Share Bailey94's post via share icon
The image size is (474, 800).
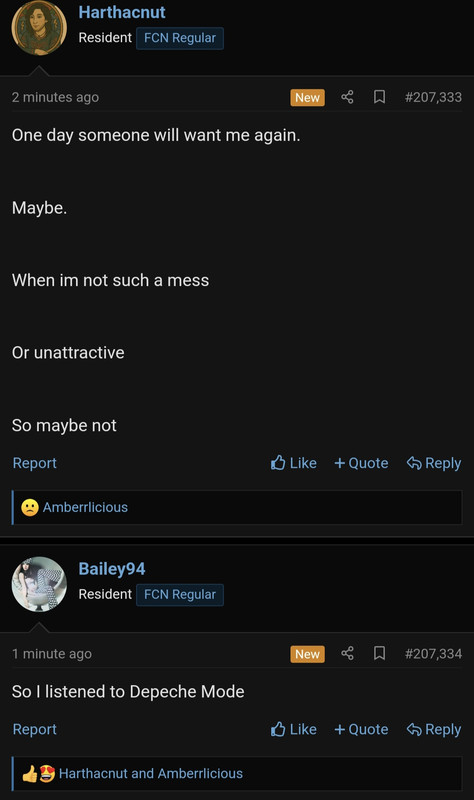(x=347, y=653)
